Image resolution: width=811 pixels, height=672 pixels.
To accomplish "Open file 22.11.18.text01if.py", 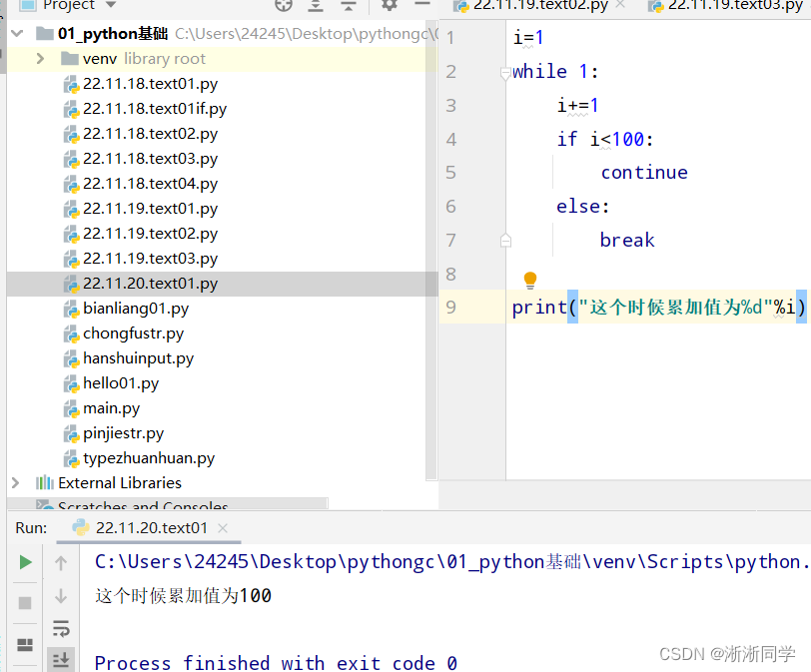I will [x=155, y=109].
